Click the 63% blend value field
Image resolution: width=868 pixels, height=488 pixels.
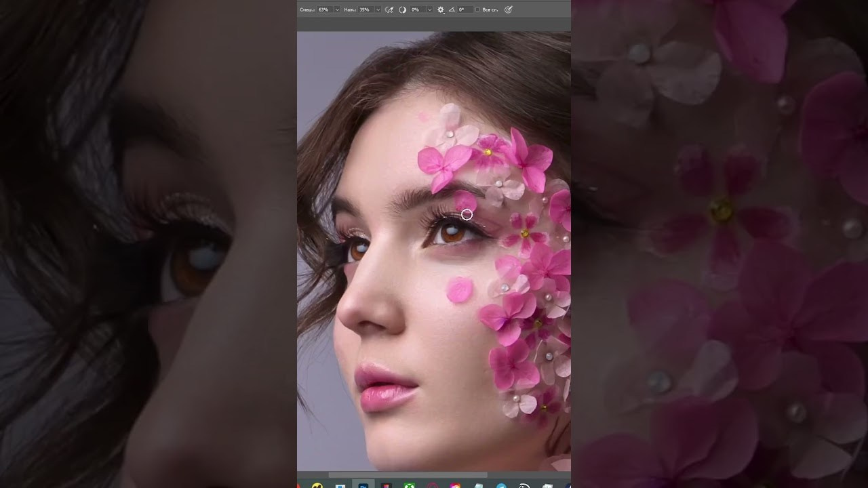[323, 9]
